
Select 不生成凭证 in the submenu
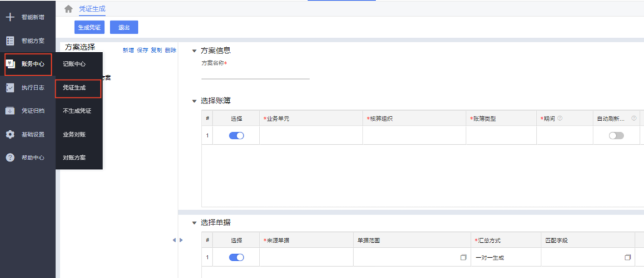click(x=77, y=111)
